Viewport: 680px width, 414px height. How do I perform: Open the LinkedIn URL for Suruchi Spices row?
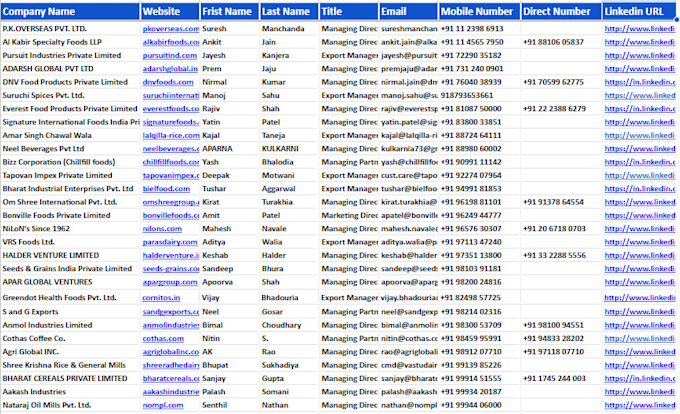tap(640, 95)
